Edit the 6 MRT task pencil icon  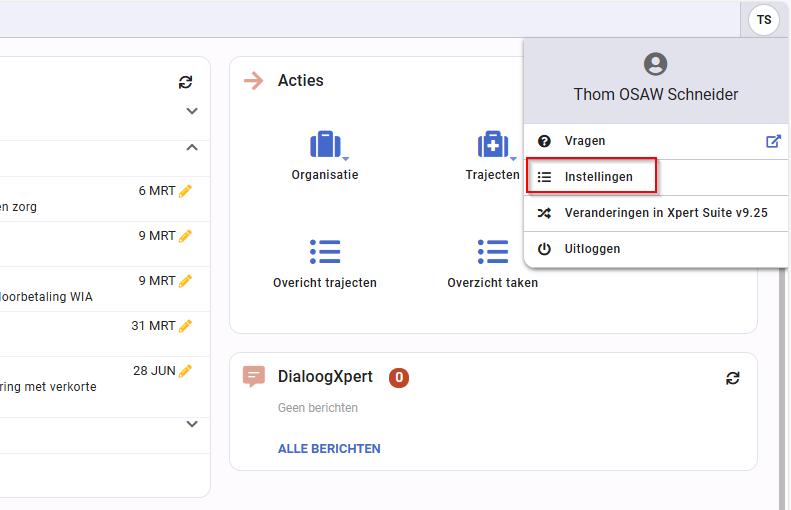(x=185, y=191)
